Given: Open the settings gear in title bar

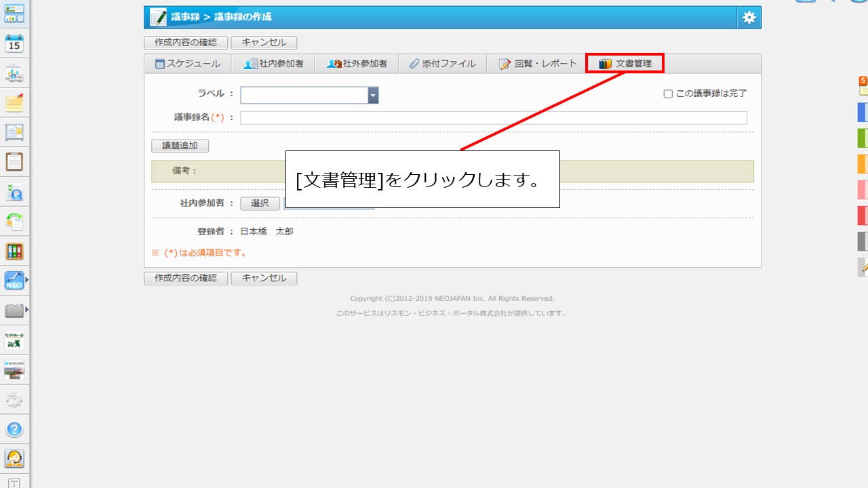Looking at the screenshot, I should coord(749,18).
